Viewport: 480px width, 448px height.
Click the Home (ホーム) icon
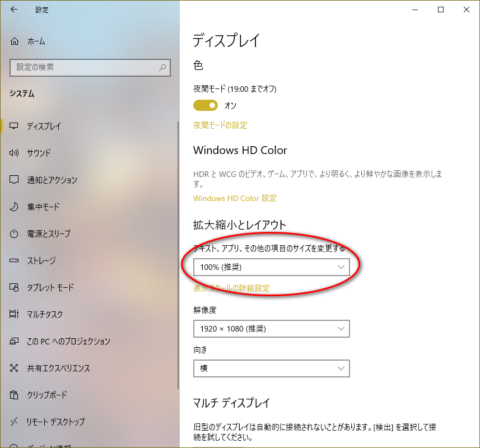[x=15, y=41]
